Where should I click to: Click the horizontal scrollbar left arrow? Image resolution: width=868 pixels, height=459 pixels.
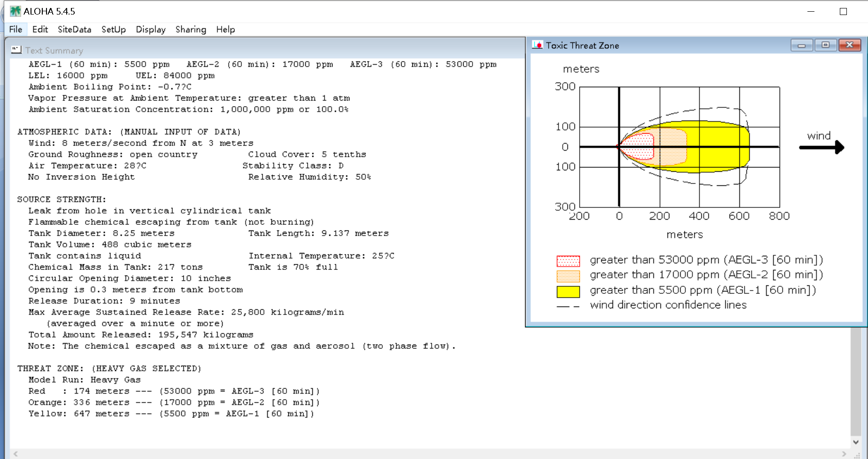(15, 454)
